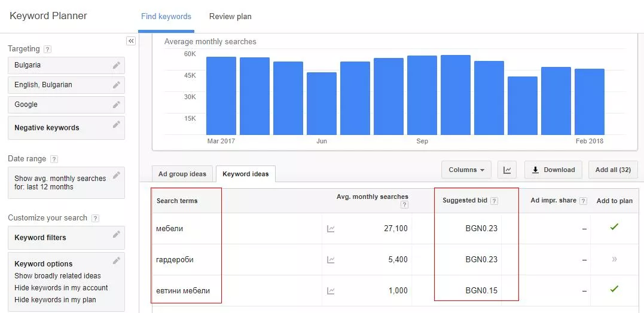Open Customize your search help icon
The image size is (644, 313).
[x=95, y=218]
